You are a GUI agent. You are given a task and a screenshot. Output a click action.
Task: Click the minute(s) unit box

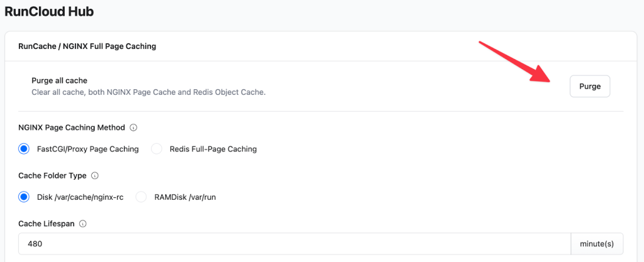tap(597, 243)
